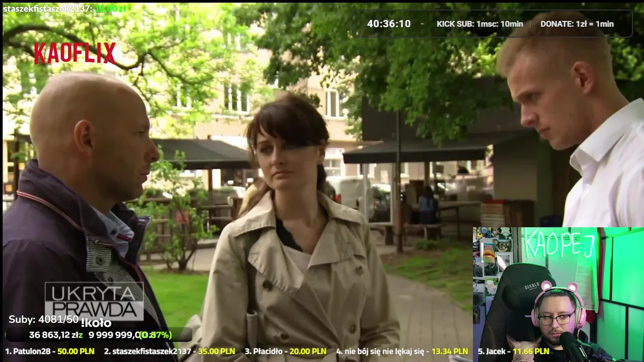Click the '!koło' command text
644x362 pixels.
(x=96, y=323)
